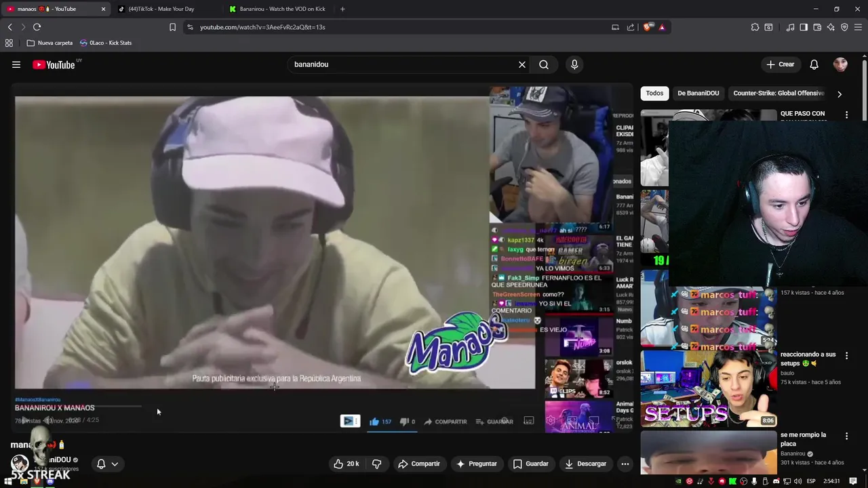Open the music note media control
Screen dimensions: 868x488
790,27
